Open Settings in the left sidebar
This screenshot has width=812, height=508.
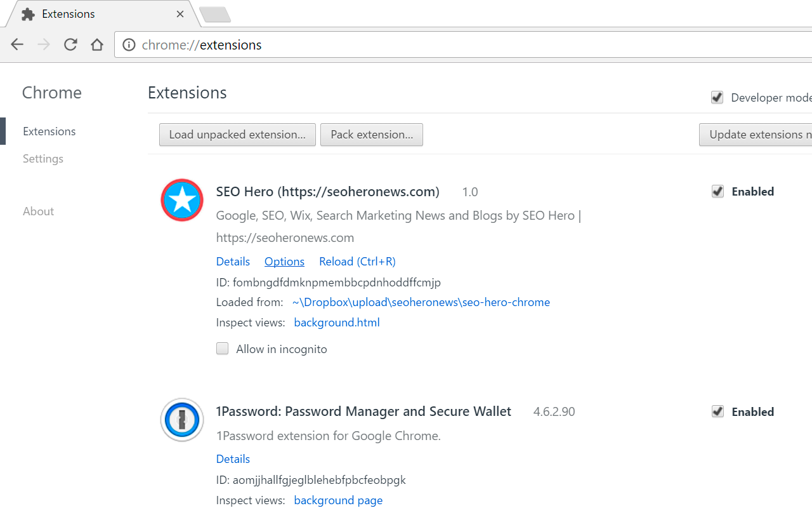pos(43,159)
